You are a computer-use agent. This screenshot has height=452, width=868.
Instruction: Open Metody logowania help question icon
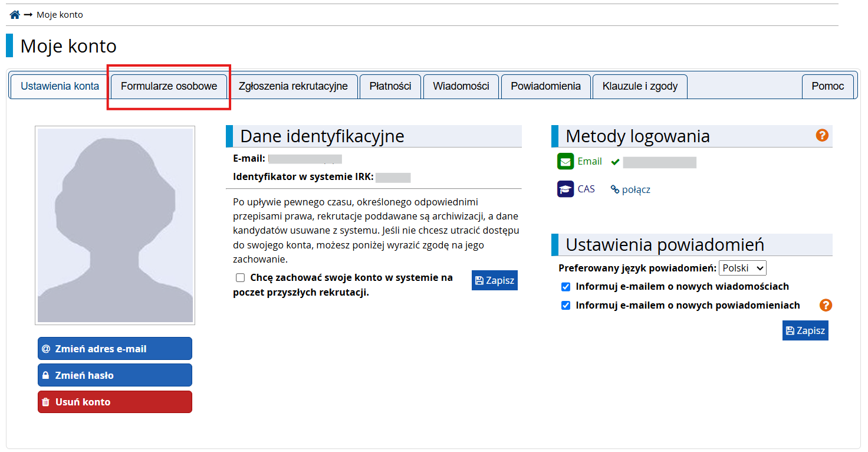point(822,135)
